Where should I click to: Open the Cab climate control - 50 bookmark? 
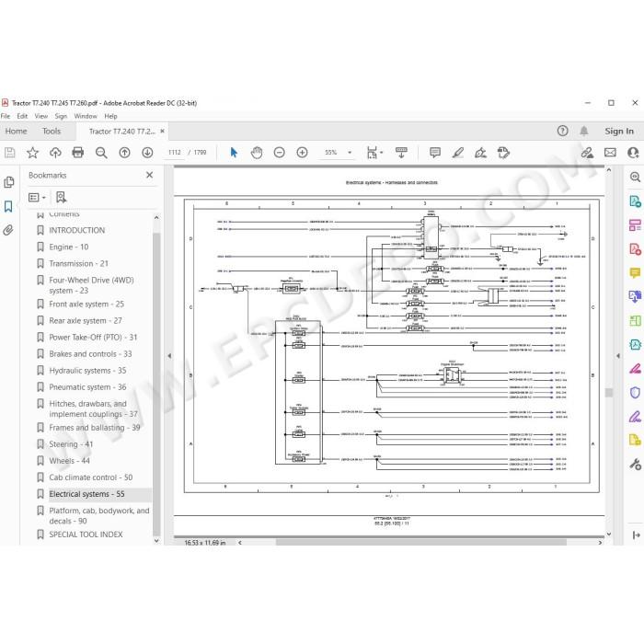[91, 477]
